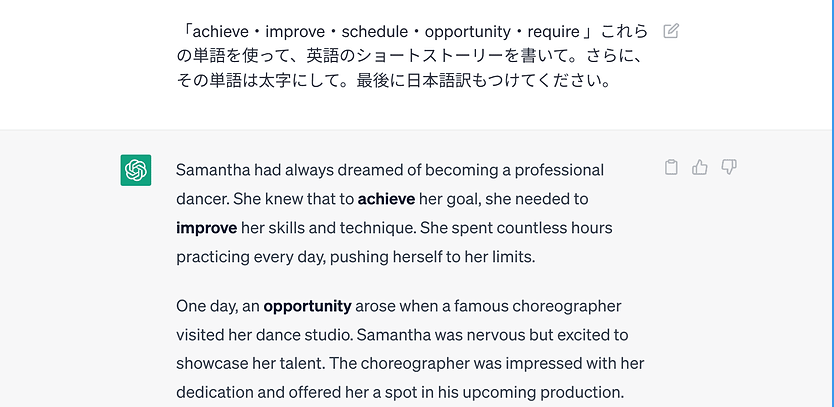The width and height of the screenshot is (834, 407).
Task: Click the phrase "pushing herself to her limits"
Action: click(432, 257)
